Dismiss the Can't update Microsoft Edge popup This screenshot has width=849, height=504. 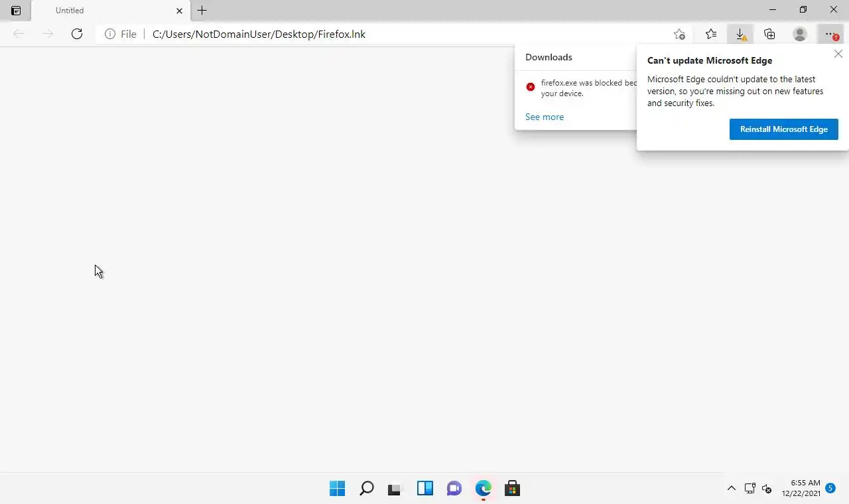(x=838, y=54)
